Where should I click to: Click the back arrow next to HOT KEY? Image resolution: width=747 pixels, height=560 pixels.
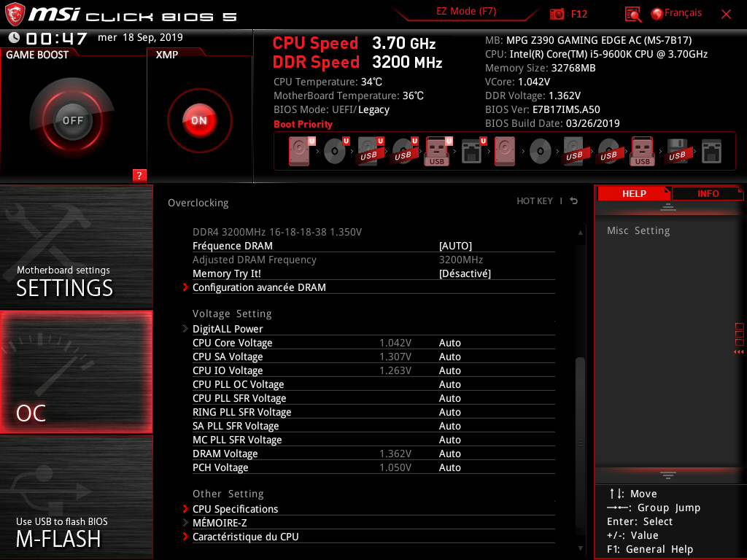coord(574,201)
